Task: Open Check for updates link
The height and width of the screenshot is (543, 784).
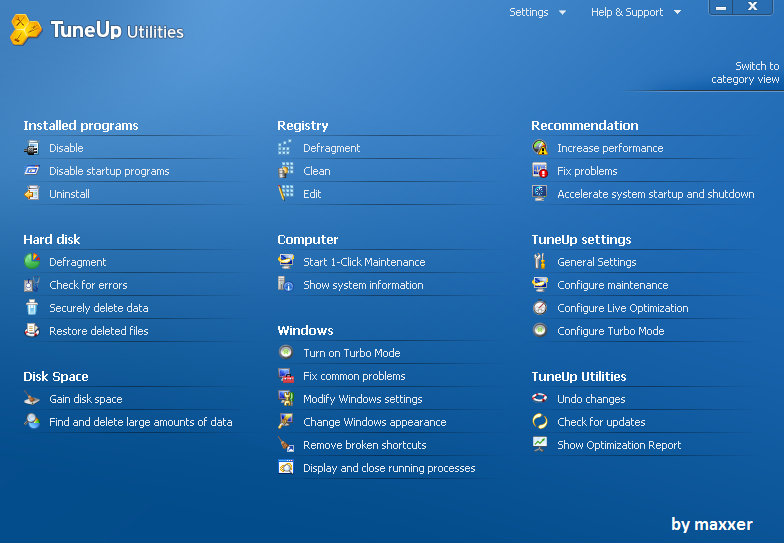Action: pos(601,422)
